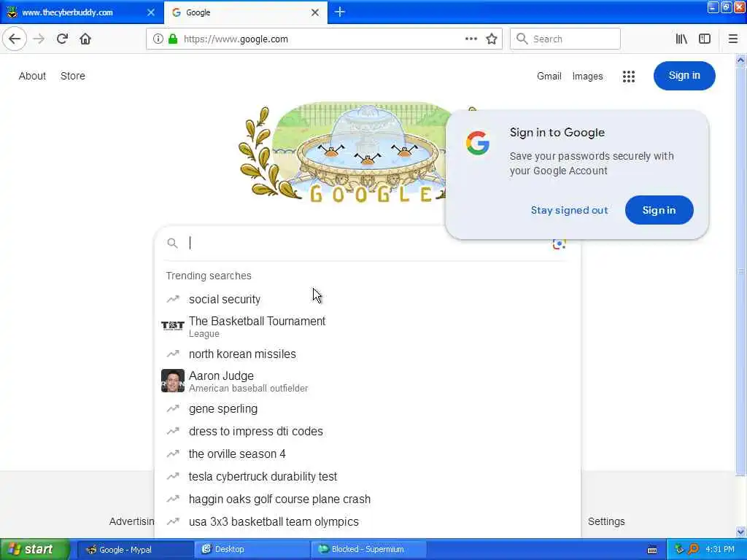
Task: Open the Store link
Action: click(73, 76)
